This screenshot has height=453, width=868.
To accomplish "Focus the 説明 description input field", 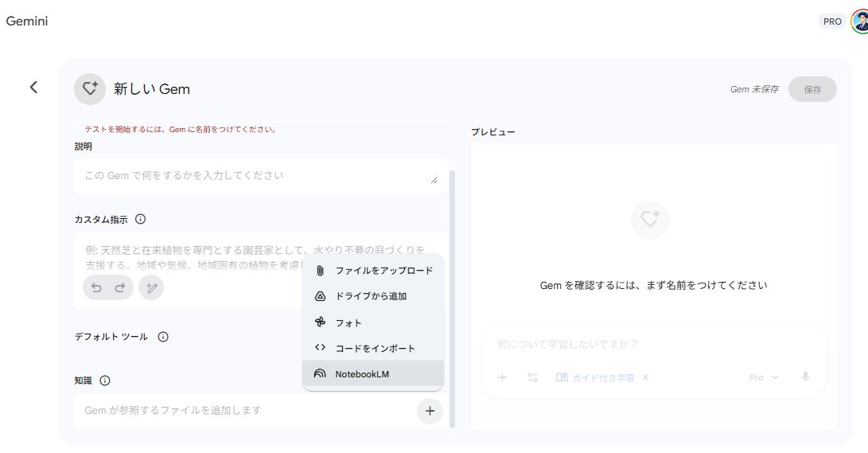I will [x=260, y=176].
